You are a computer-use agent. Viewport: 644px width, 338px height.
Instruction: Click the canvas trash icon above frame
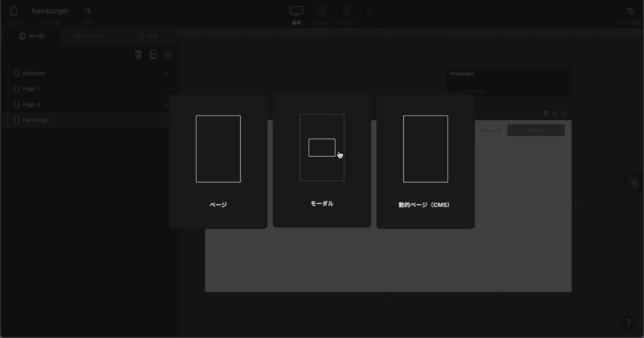click(546, 114)
